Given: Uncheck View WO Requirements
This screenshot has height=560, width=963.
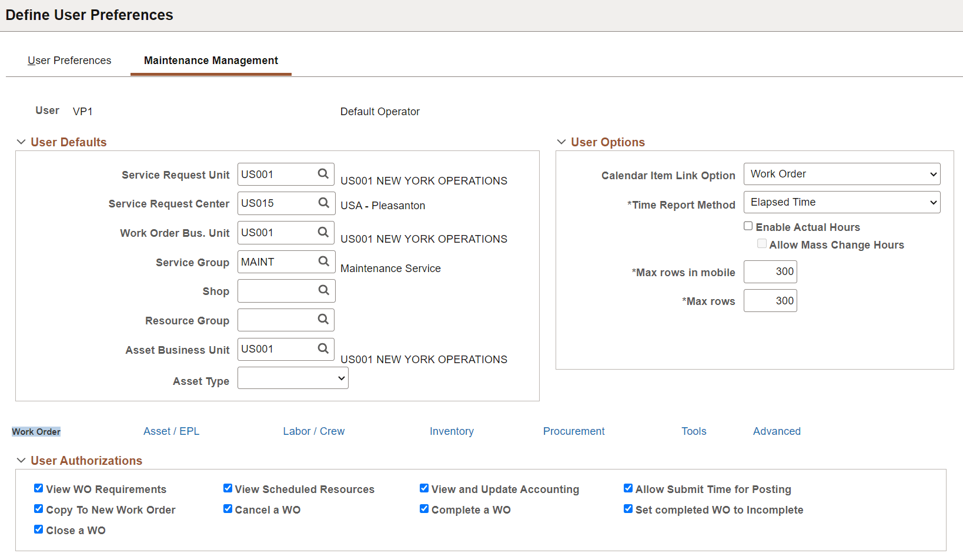Looking at the screenshot, I should point(38,488).
